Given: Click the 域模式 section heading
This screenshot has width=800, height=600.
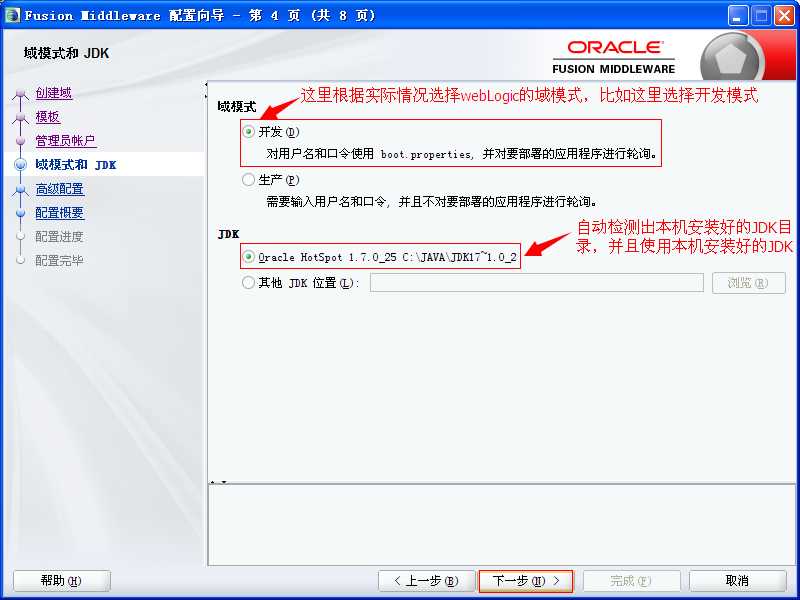Looking at the screenshot, I should click(237, 106).
